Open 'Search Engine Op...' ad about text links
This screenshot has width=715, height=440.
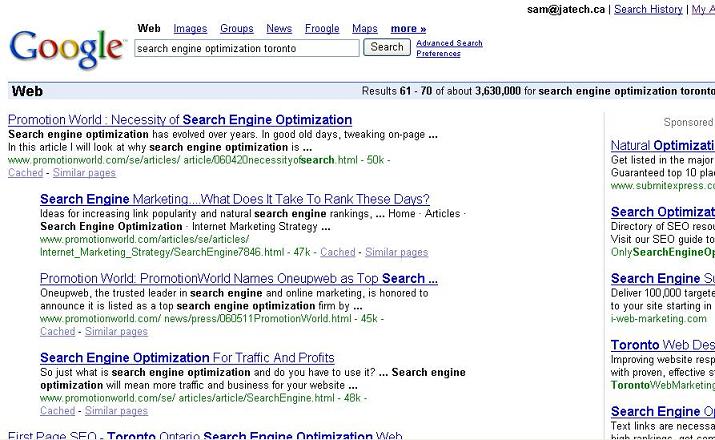[x=663, y=411]
